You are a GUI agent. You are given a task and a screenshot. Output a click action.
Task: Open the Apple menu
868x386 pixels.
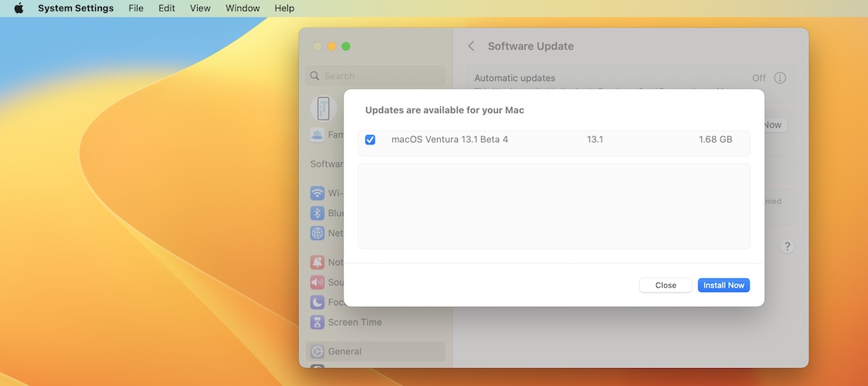[x=19, y=8]
